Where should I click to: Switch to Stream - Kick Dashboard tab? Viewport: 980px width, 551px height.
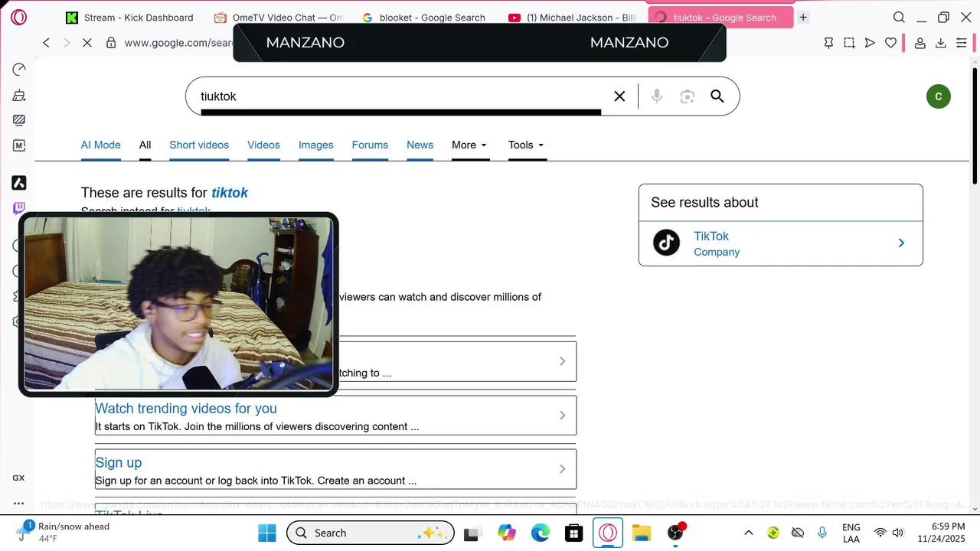pos(129,17)
